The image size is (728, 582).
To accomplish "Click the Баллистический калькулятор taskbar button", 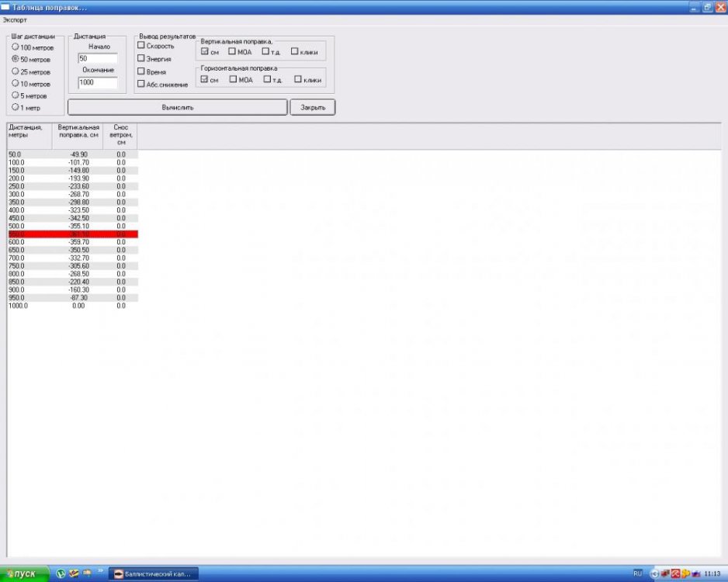I will pyautogui.click(x=153, y=573).
